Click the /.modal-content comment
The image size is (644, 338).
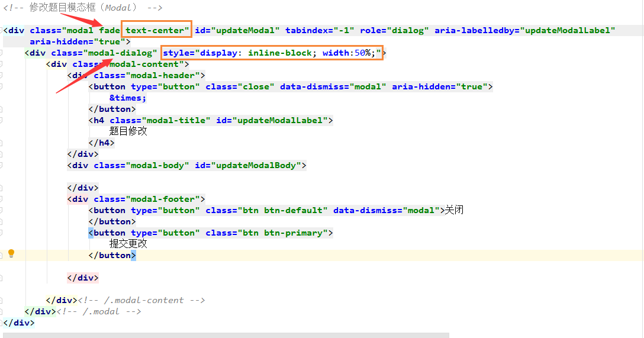pyautogui.click(x=141, y=300)
